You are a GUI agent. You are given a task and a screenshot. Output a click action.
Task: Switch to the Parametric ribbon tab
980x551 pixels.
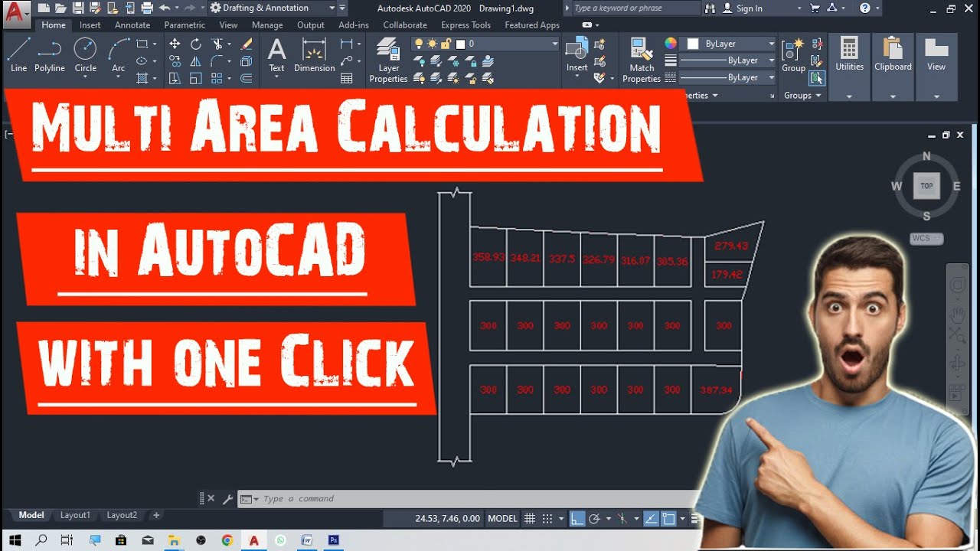pos(185,24)
